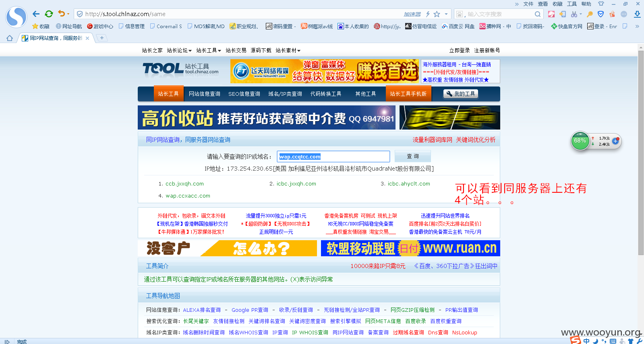Reload the page with the green refresh icon

[49, 14]
